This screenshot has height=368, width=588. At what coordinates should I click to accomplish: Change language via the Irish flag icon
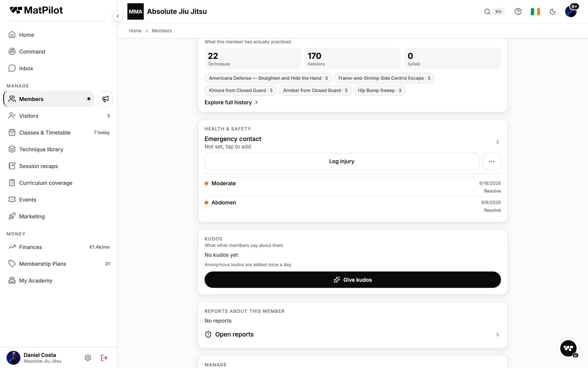pyautogui.click(x=535, y=11)
